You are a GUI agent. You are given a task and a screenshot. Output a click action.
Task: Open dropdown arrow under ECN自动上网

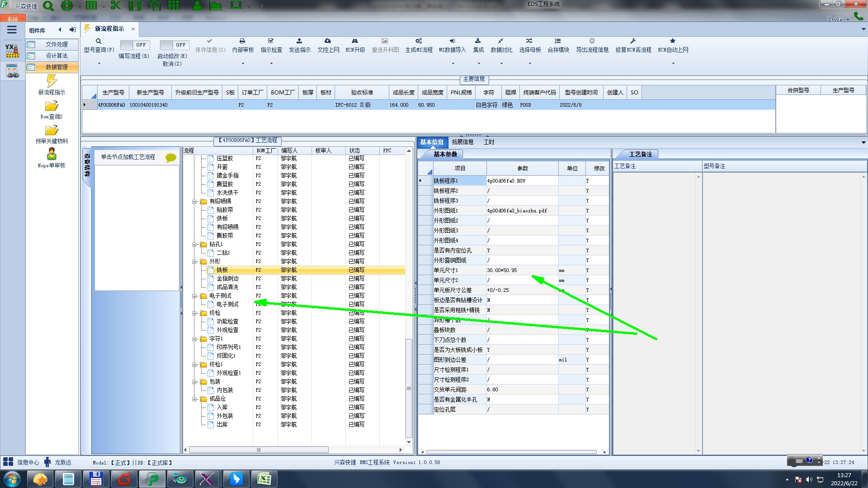(673, 64)
